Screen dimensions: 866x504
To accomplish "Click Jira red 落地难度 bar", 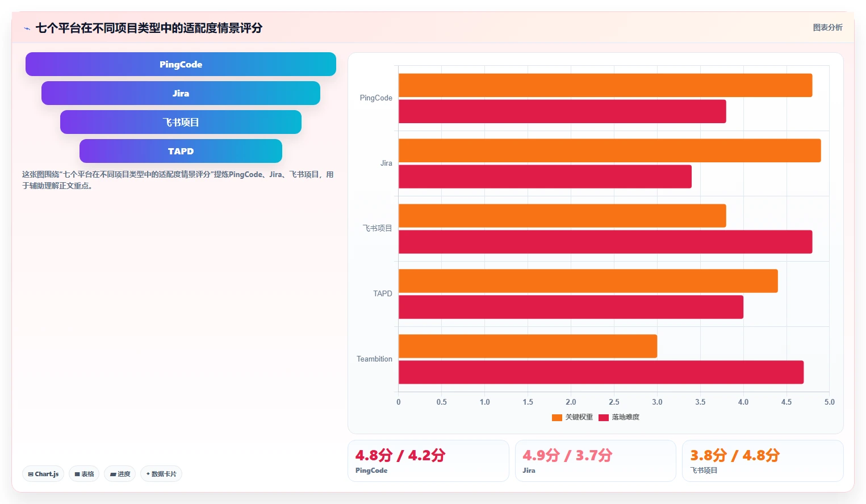I will (545, 177).
